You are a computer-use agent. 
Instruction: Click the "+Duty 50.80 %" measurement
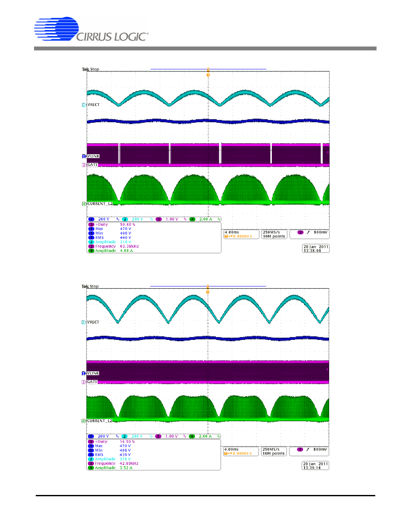click(112, 224)
